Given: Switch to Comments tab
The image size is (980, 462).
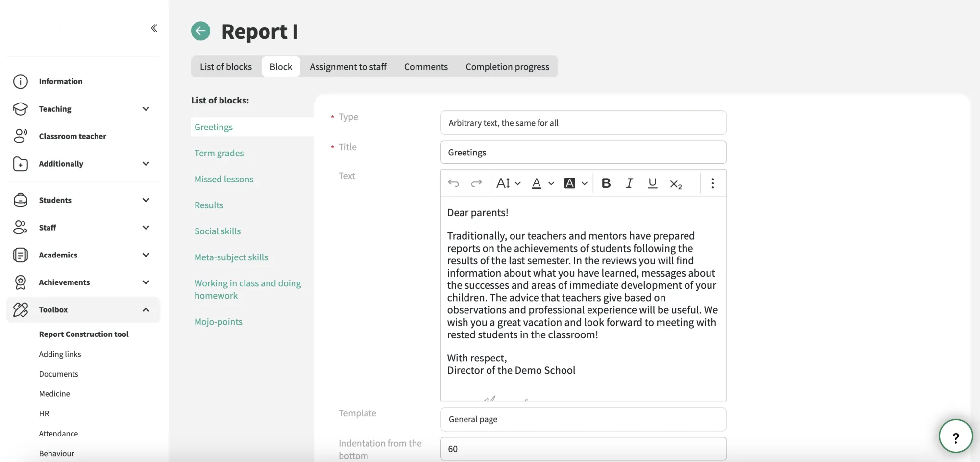Looking at the screenshot, I should click(426, 67).
